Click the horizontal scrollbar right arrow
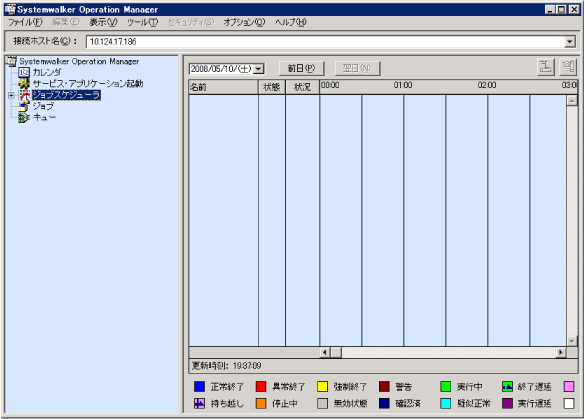The height and width of the screenshot is (419, 585). tap(561, 352)
